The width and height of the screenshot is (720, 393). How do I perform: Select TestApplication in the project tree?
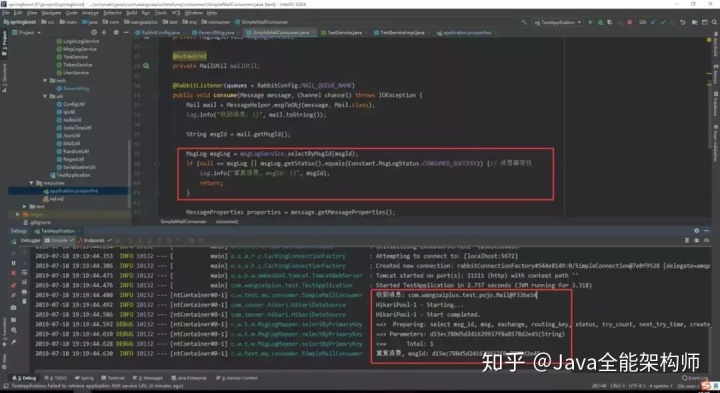(x=70, y=175)
